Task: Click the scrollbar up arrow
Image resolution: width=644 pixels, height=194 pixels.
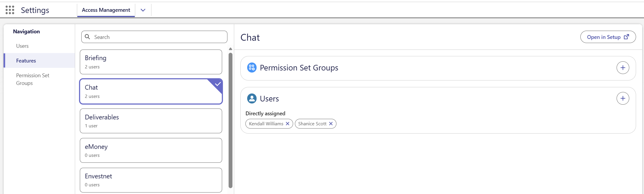Action: pos(230,49)
